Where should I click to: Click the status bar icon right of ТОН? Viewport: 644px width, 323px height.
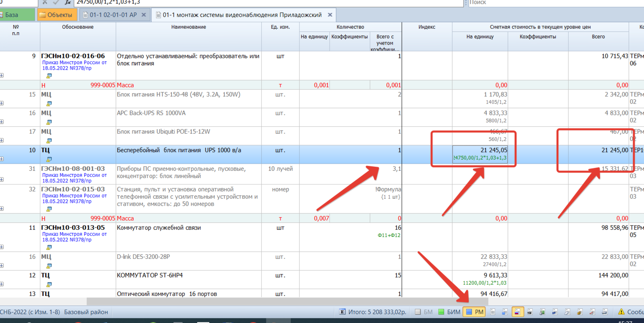[543, 312]
